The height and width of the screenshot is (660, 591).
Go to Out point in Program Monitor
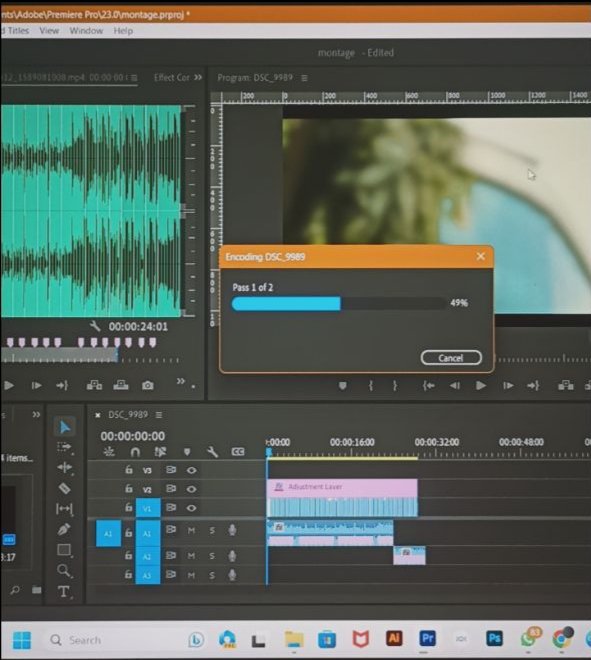coord(533,385)
